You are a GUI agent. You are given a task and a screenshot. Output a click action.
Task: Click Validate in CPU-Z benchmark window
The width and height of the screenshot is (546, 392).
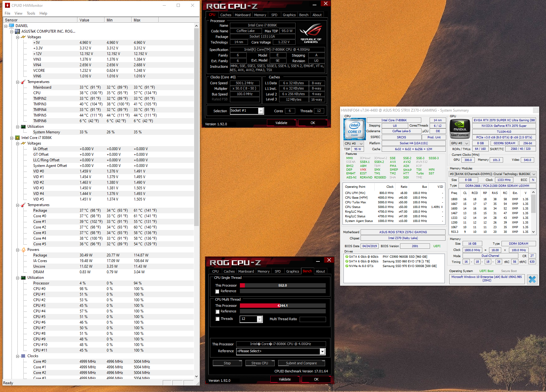coord(285,379)
